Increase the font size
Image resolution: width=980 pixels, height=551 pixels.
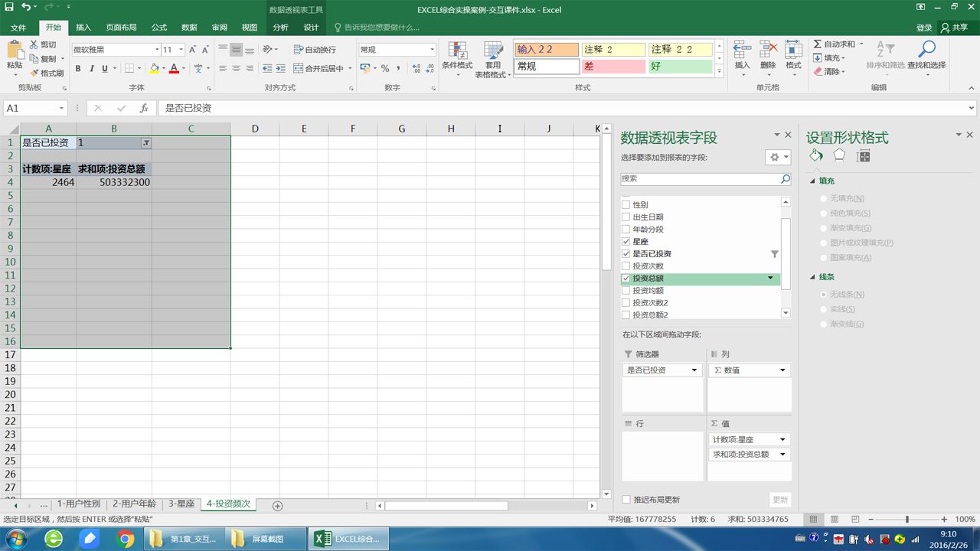click(x=192, y=50)
